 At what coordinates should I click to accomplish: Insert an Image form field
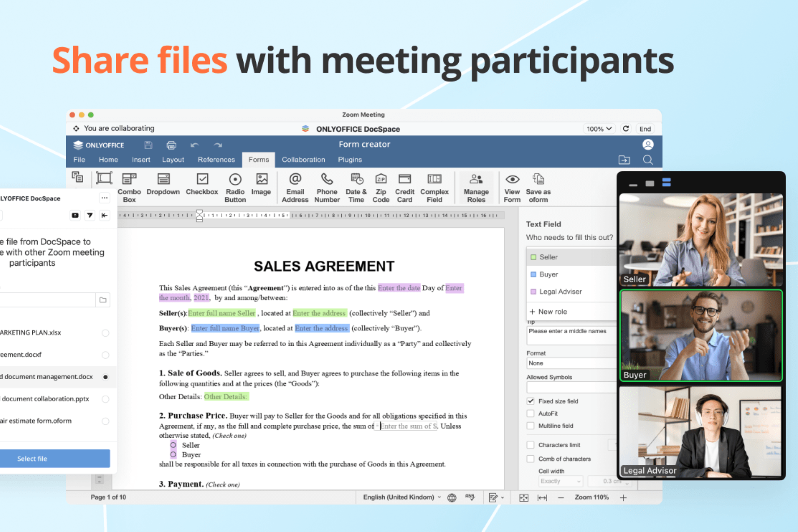click(261, 184)
